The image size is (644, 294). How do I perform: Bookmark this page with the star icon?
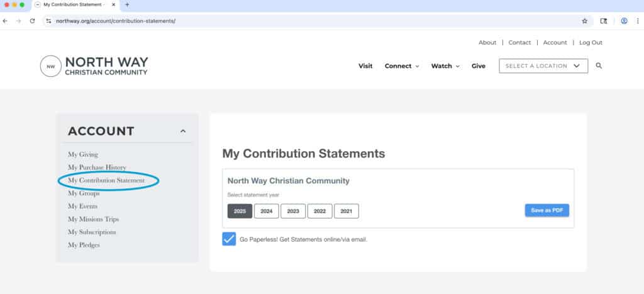(x=584, y=21)
